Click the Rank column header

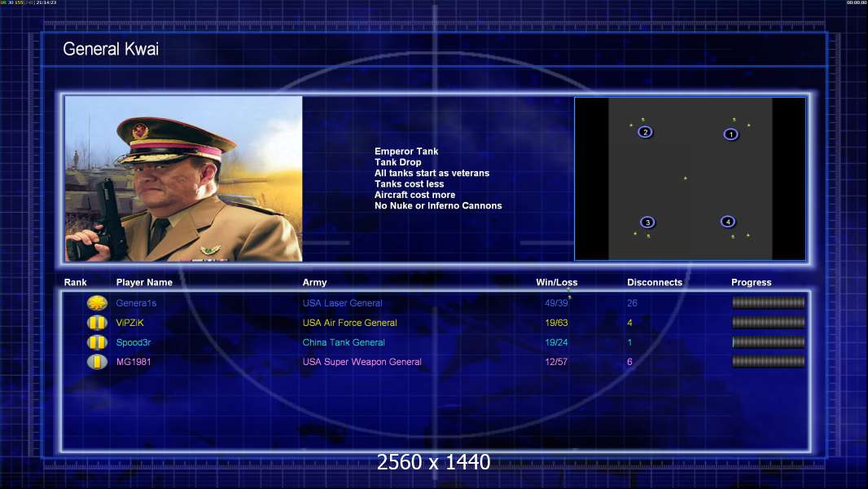[75, 282]
